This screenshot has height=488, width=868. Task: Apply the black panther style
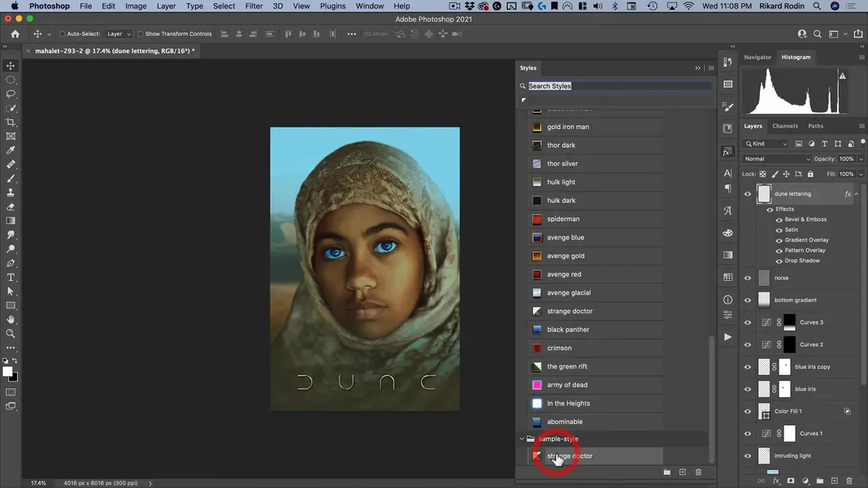[x=596, y=329]
